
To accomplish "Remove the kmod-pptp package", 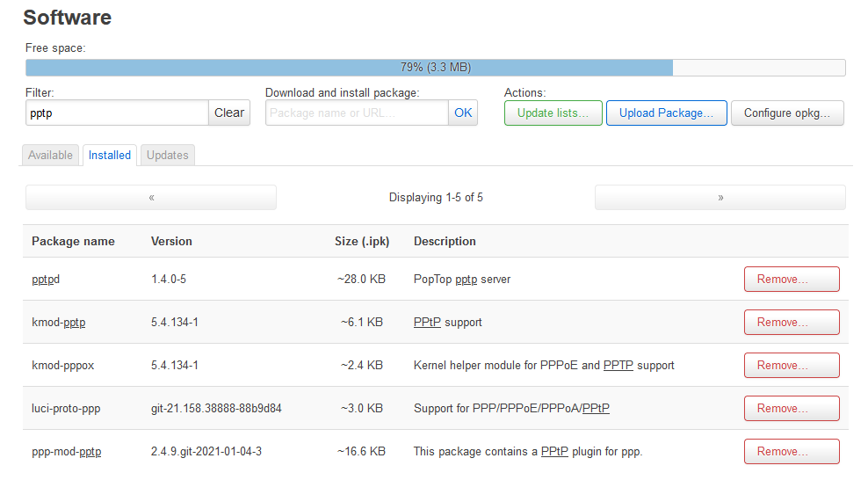I will coord(792,323).
